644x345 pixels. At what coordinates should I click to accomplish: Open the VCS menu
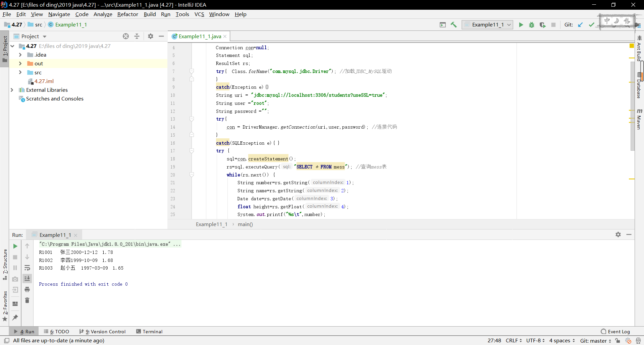click(199, 14)
